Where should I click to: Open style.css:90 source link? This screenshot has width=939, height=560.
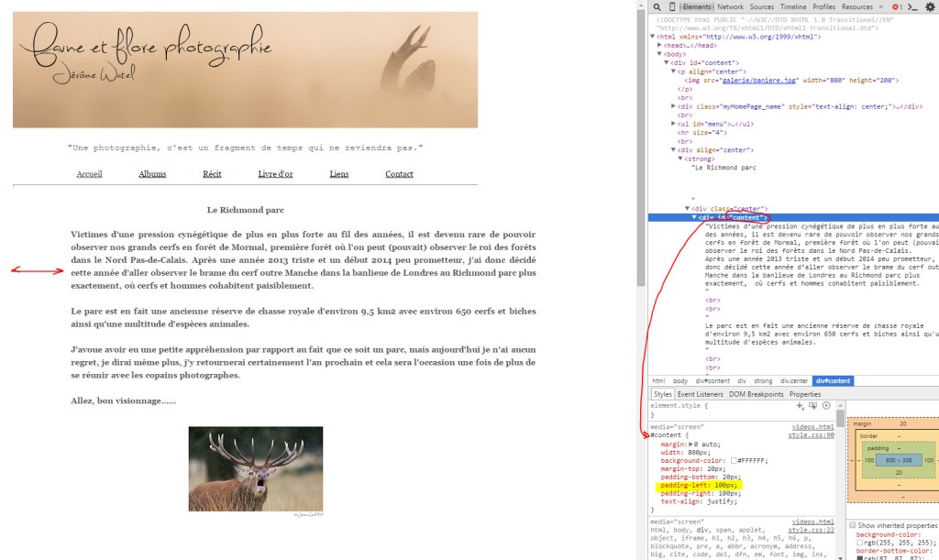click(811, 435)
